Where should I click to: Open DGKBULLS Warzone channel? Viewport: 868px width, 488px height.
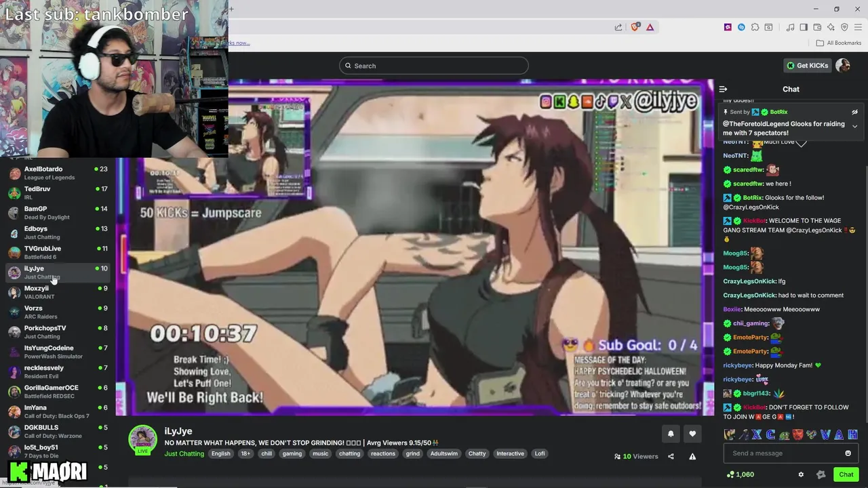[x=58, y=431]
